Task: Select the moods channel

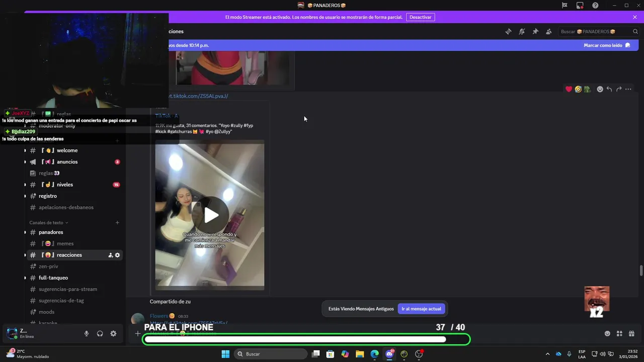Action: click(x=74, y=312)
